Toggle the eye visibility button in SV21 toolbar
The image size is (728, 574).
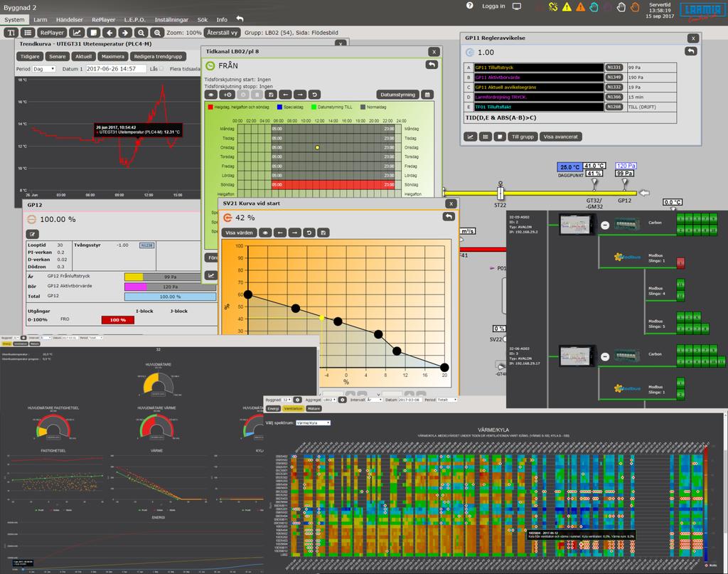pyautogui.click(x=265, y=233)
